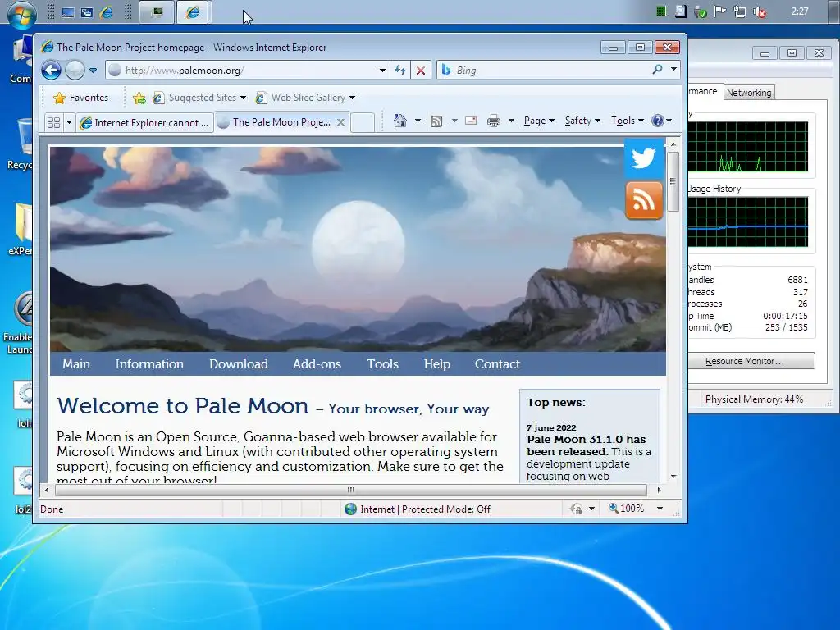This screenshot has height=630, width=840.
Task: Open the zoom level dropdown arrow
Action: click(x=660, y=509)
